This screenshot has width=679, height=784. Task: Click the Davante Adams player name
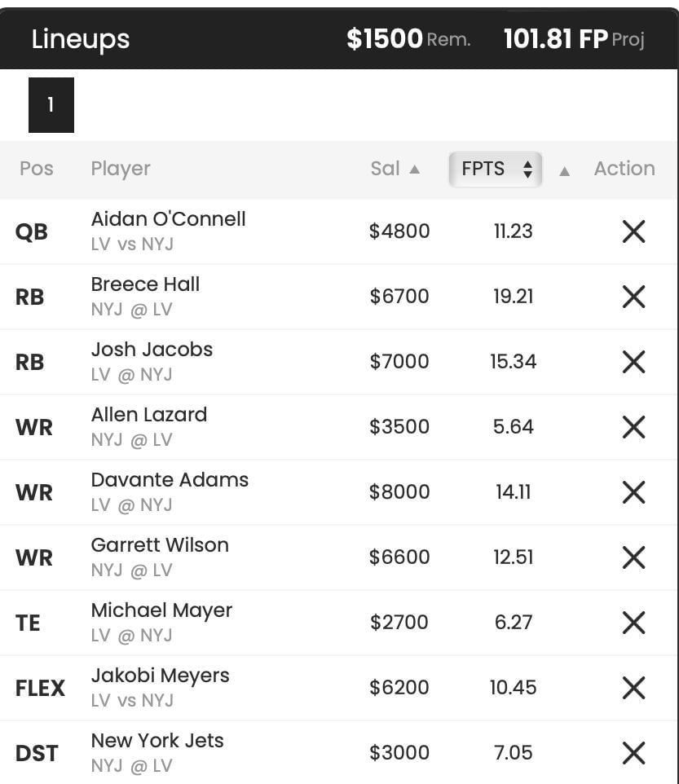170,480
